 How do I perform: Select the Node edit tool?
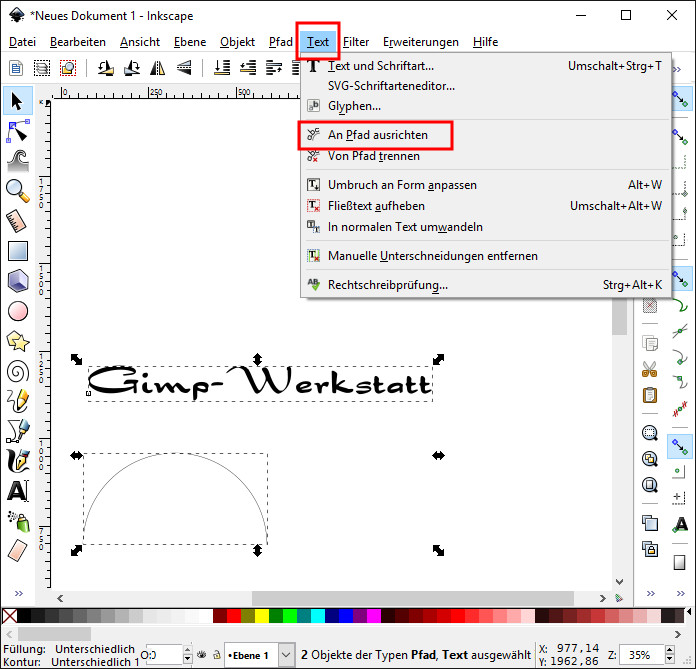18,131
